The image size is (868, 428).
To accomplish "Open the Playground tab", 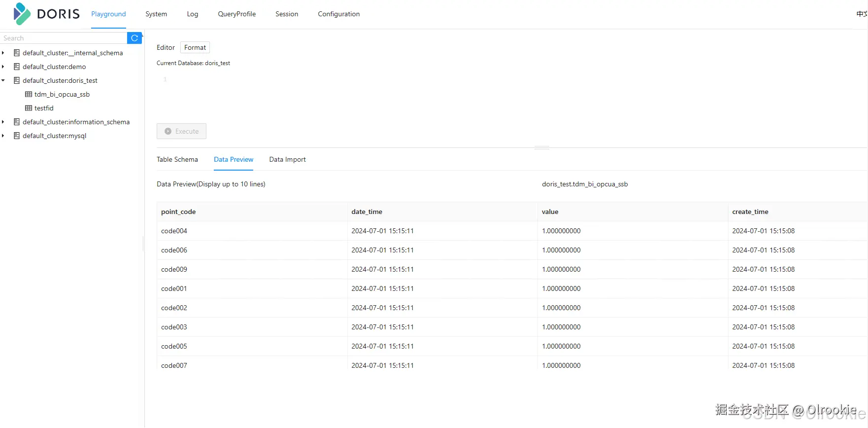I will pos(108,14).
